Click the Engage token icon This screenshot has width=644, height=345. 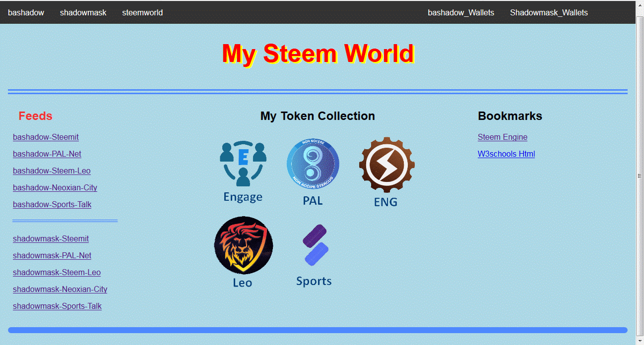click(243, 164)
